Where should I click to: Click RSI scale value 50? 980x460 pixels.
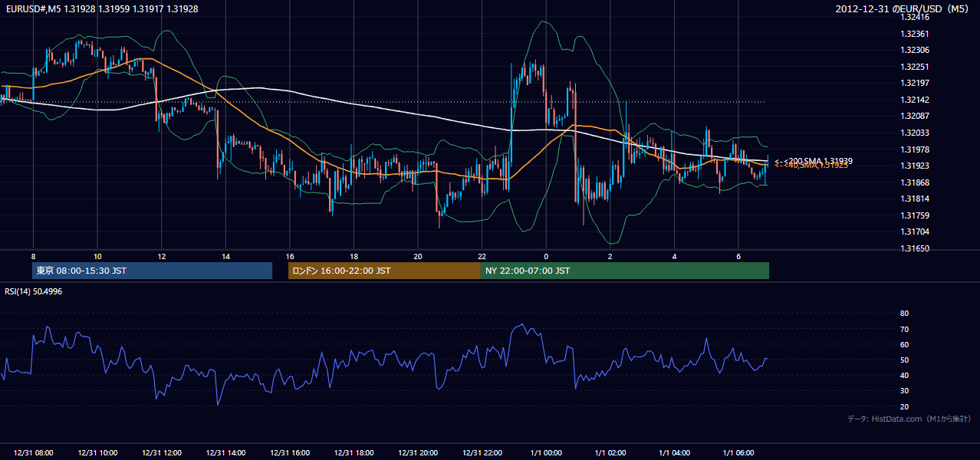coord(904,360)
